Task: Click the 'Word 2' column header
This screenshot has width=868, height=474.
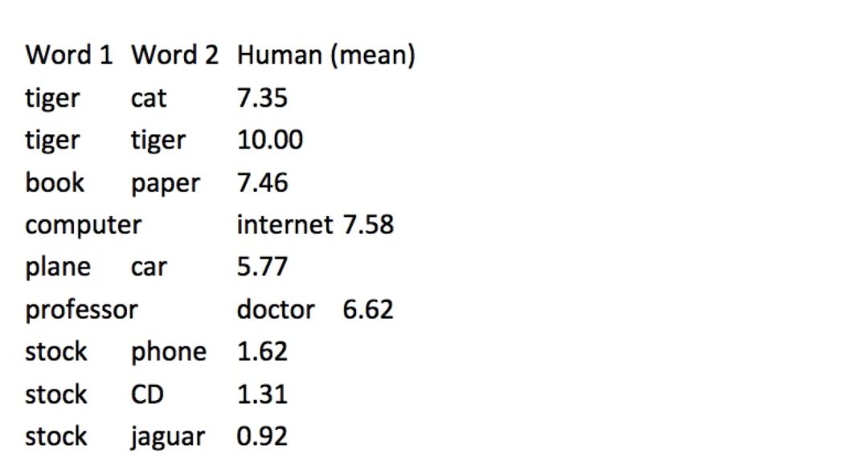Action: (175, 55)
